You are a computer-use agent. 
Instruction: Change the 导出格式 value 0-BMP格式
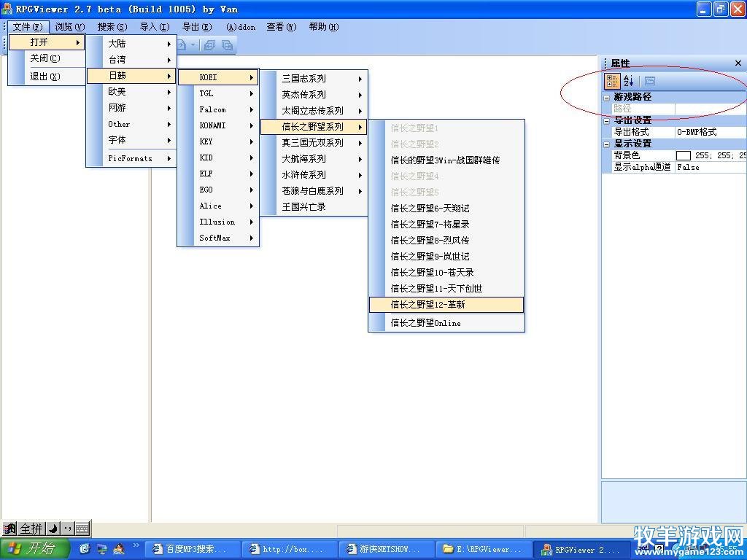pyautogui.click(x=711, y=132)
